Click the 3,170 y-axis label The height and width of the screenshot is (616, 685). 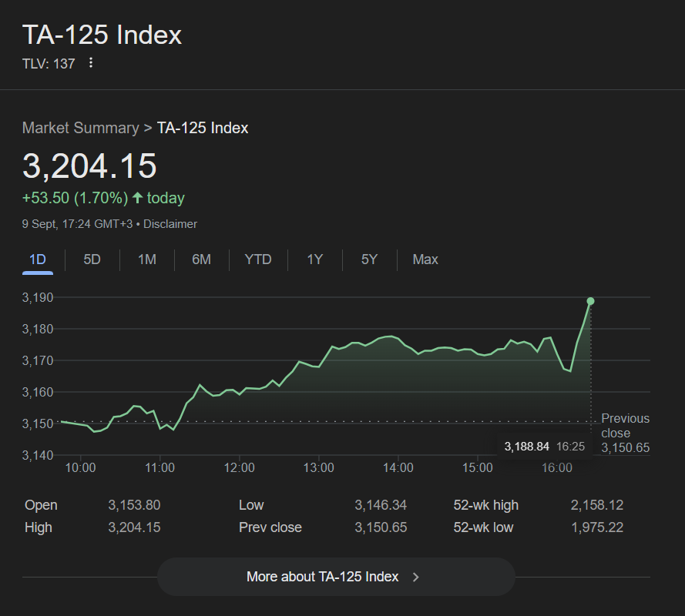38,360
